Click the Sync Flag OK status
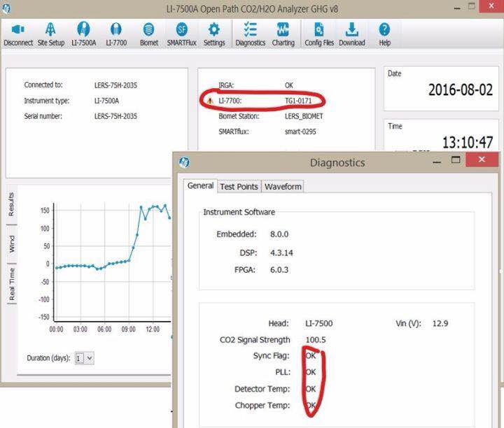The width and height of the screenshot is (504, 428). pos(311,355)
